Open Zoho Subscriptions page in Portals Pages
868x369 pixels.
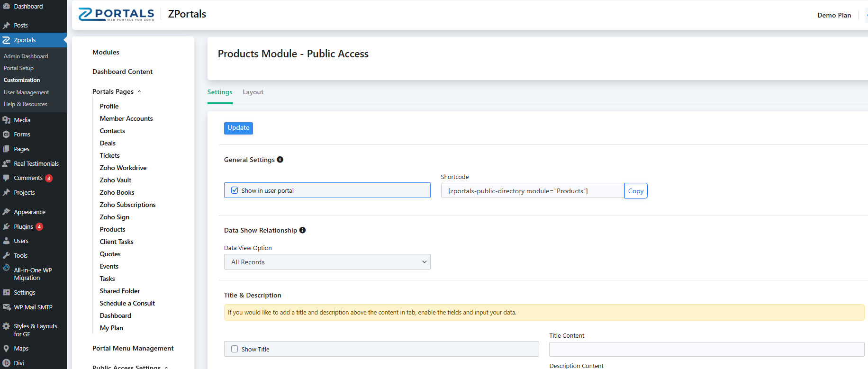point(127,205)
